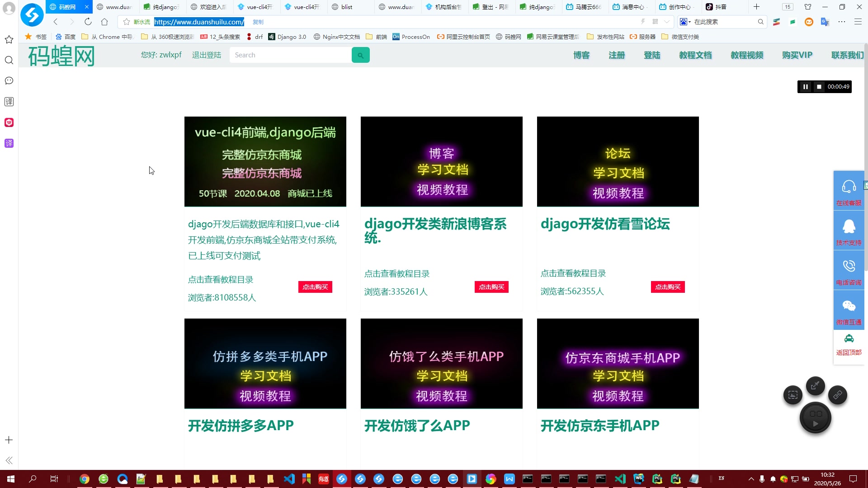This screenshot has height=488, width=868.
Task: Click the floating eyedropper pen button
Action: tap(816, 385)
